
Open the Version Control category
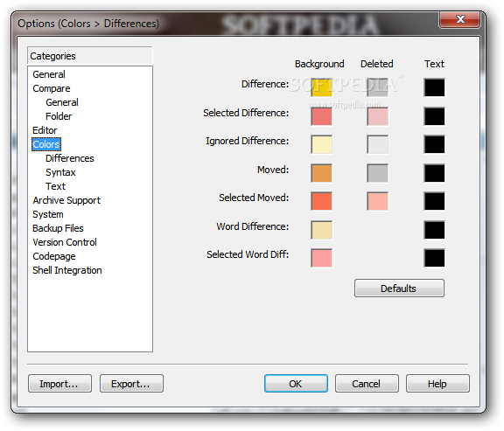[x=65, y=242]
